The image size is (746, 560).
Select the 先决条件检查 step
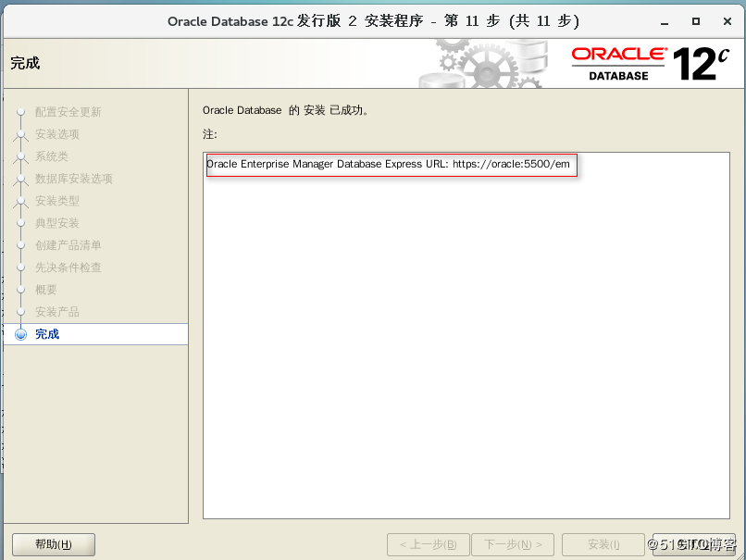(68, 268)
